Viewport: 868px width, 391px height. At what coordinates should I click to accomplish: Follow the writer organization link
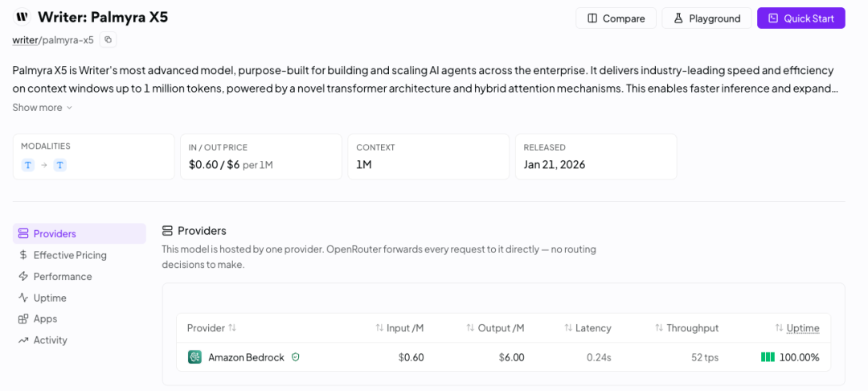point(26,40)
